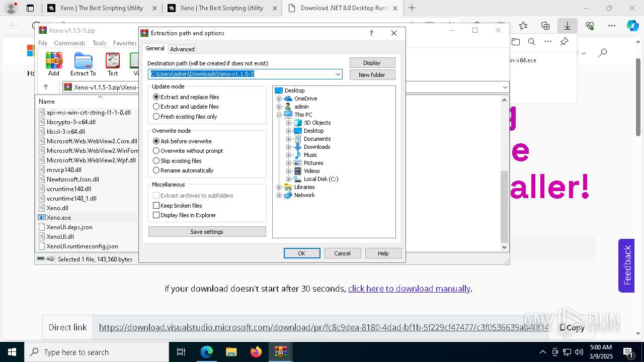Screen dimensions: 644x362
Task: Open Edge collections icon
Action: pos(545,26)
